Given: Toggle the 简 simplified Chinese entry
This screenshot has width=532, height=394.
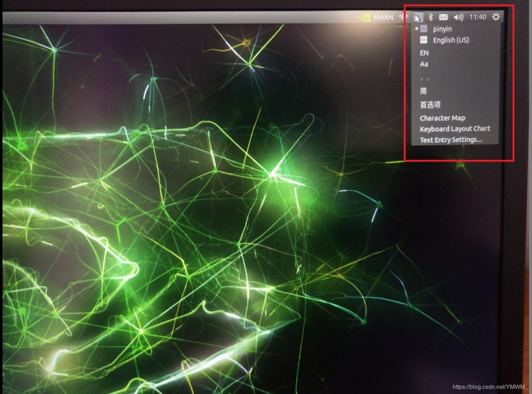Looking at the screenshot, I should click(x=455, y=91).
